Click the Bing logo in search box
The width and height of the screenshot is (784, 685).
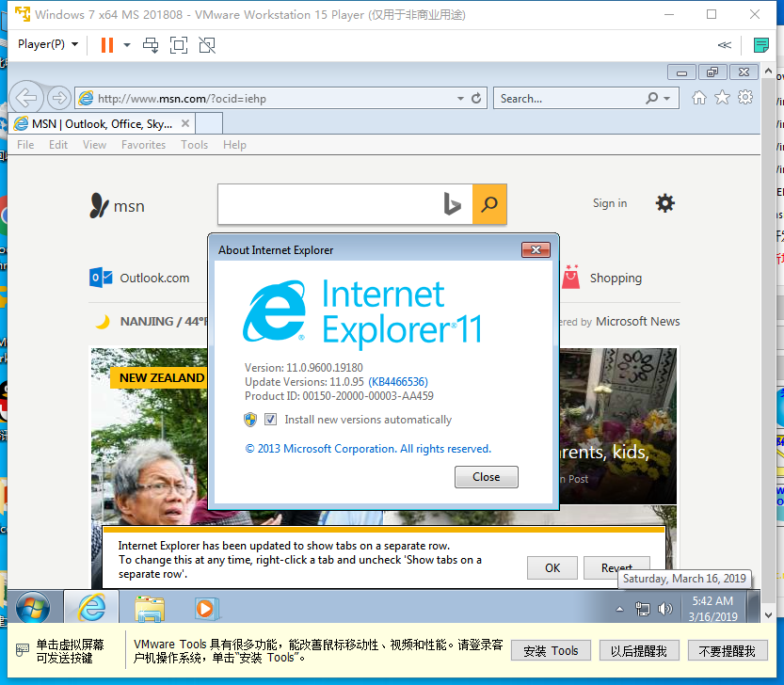point(452,204)
